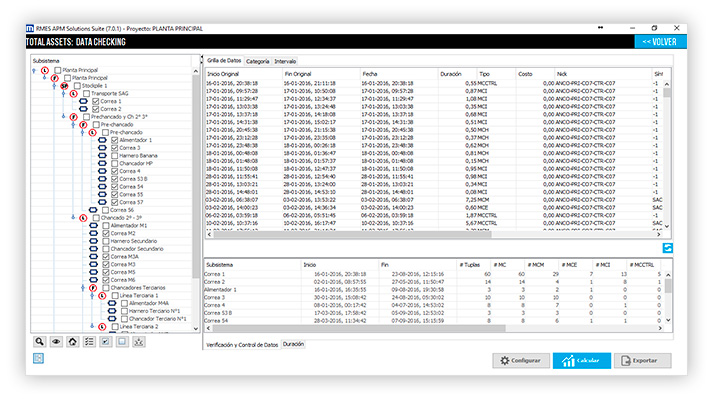Collapse the Chancado 2° - 3° node
Image resolution: width=716 pixels, height=399 pixels.
pyautogui.click(x=73, y=218)
